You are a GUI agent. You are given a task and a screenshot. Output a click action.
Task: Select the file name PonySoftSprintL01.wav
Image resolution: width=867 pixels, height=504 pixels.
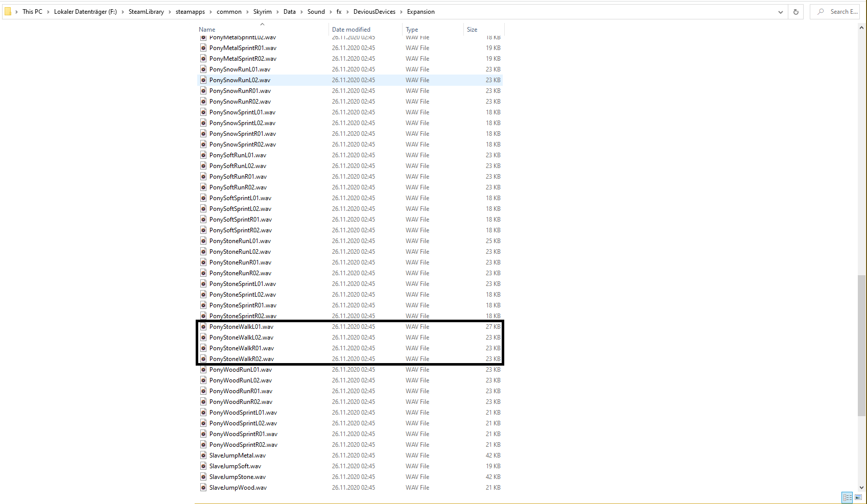point(240,198)
